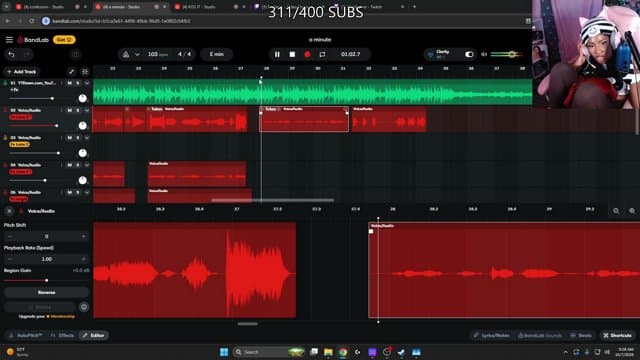The image size is (640, 360).
Task: Open the track view layout icon
Action: tap(85, 72)
